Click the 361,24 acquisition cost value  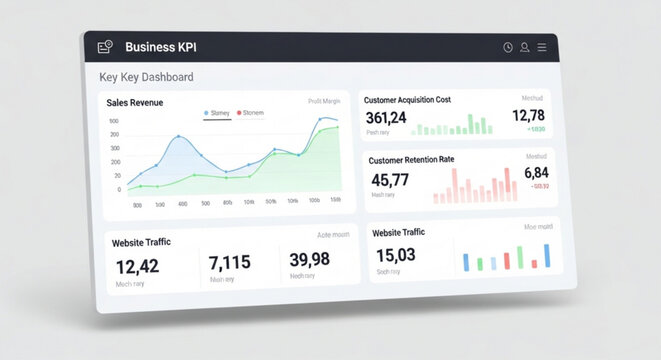tap(386, 118)
